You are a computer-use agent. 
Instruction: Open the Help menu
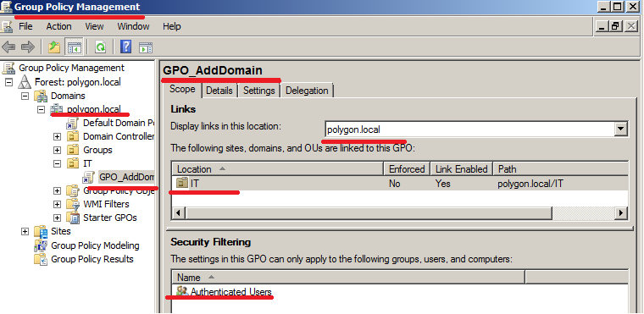[x=172, y=26]
